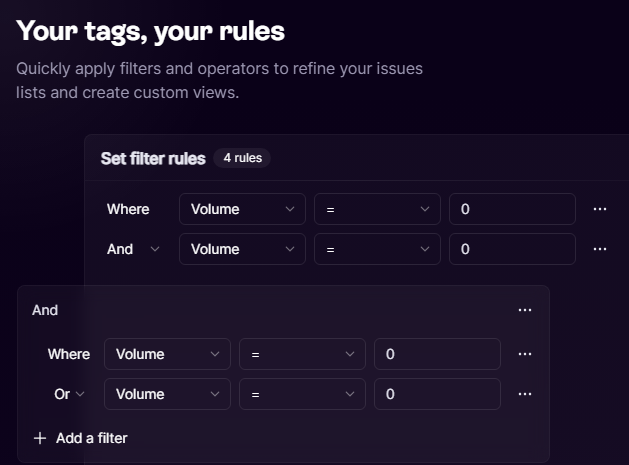Open the three-dot menu of the And filter group
The height and width of the screenshot is (465, 629).
tap(525, 310)
